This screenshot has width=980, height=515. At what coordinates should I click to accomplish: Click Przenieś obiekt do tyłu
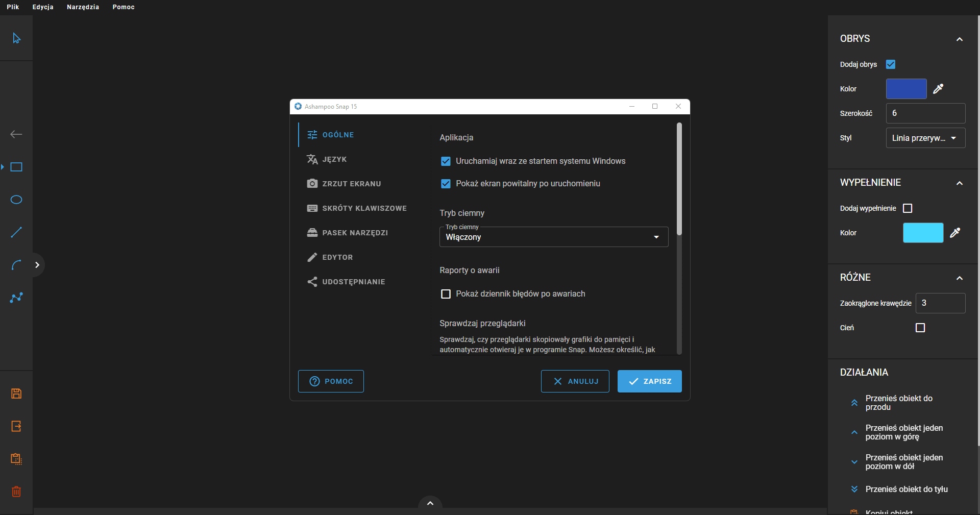pos(906,489)
